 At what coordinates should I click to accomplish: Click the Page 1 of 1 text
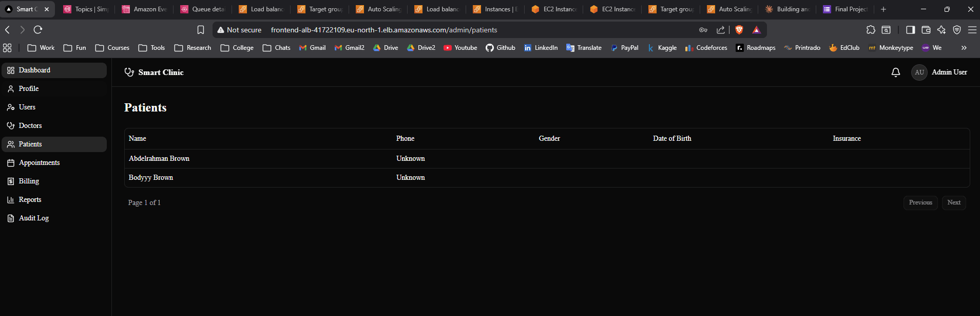point(144,203)
